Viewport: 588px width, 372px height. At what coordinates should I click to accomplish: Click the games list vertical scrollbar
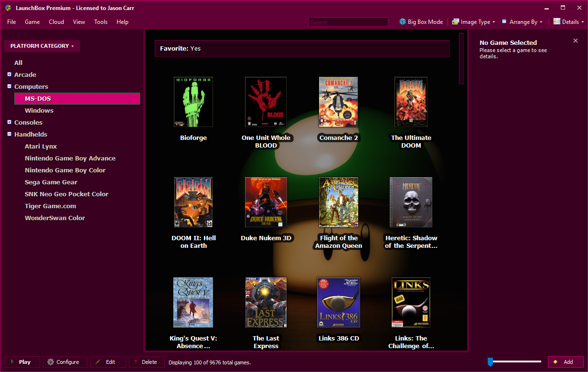[461, 58]
